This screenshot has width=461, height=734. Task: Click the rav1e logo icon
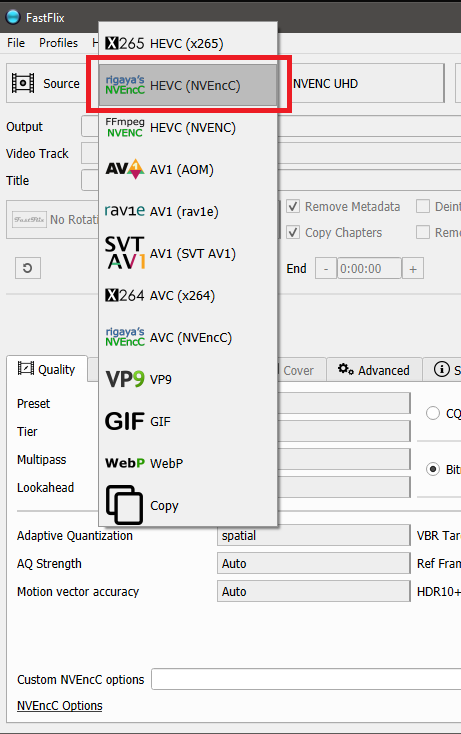coord(124,211)
